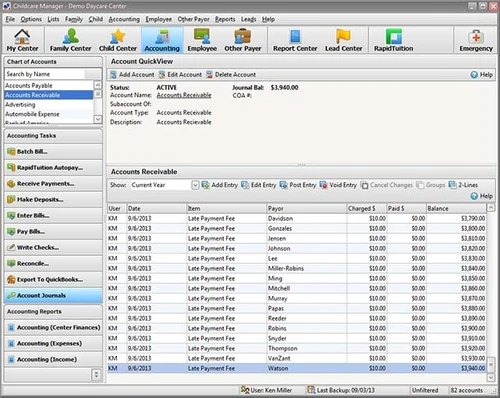Open the File menu
Screen dimensions: 500x398
pos(10,19)
